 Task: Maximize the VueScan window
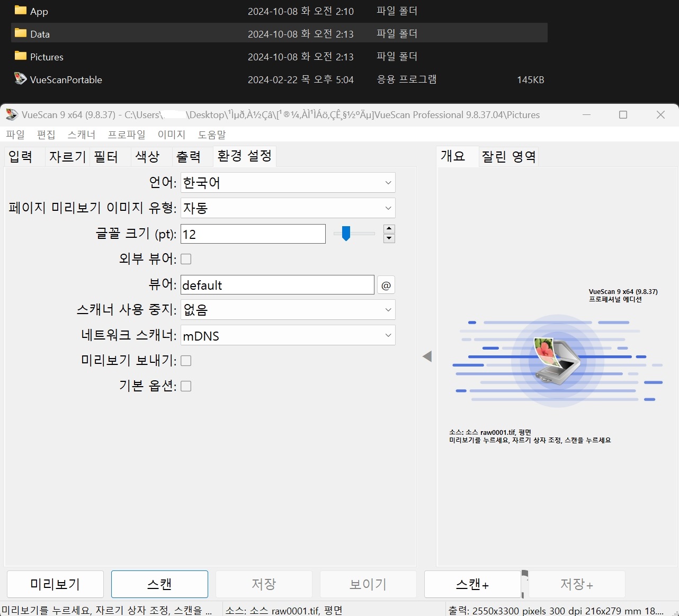point(623,114)
